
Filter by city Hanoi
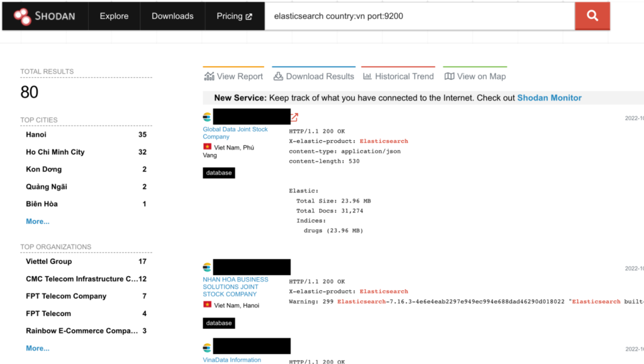36,135
